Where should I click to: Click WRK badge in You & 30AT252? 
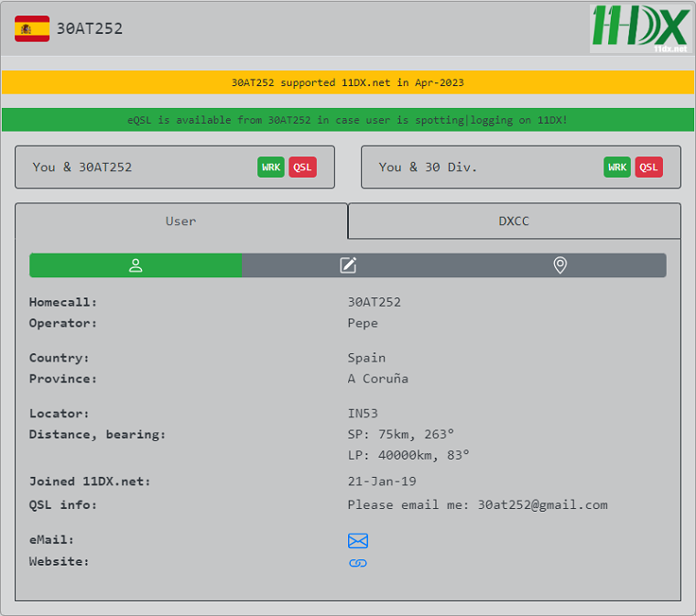click(271, 167)
